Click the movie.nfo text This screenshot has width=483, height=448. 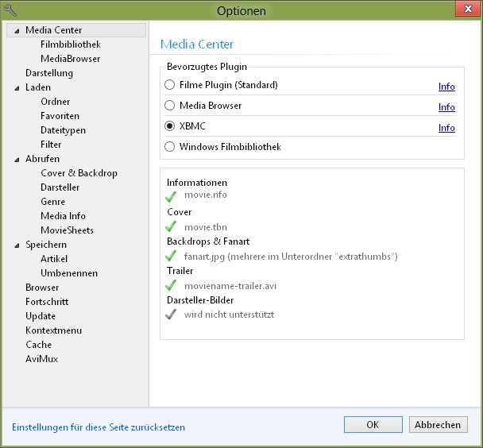coord(206,195)
